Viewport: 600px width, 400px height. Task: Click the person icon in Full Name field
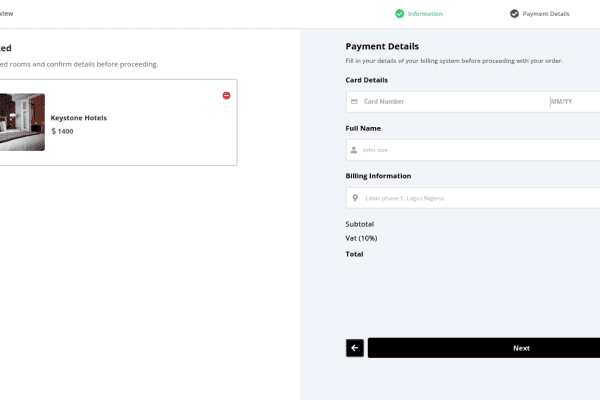coord(354,150)
